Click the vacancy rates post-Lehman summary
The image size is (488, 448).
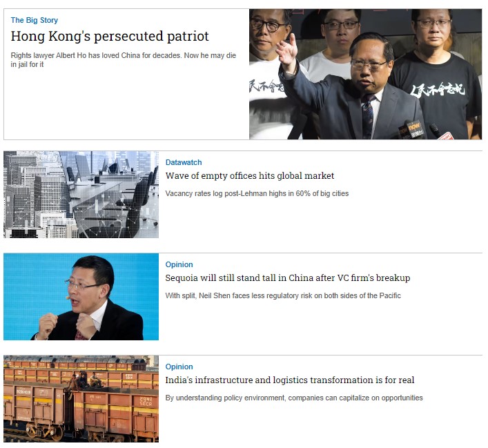(257, 193)
